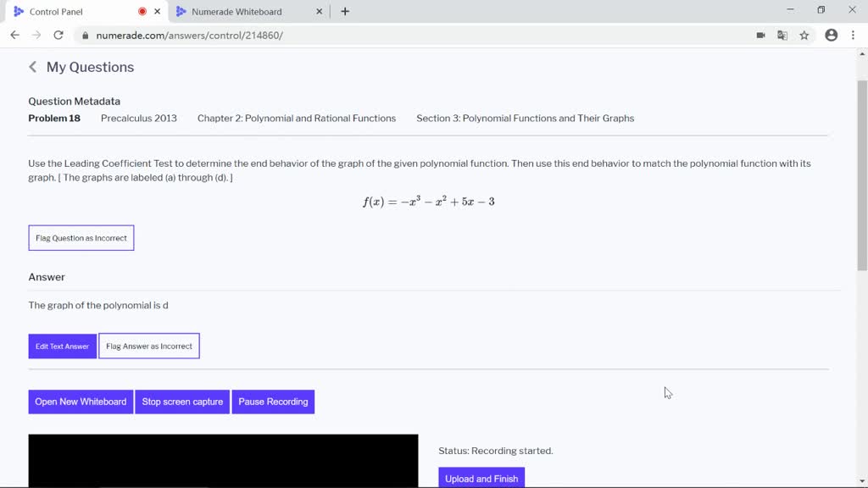Flag Question as Incorrect
The width and height of the screenshot is (868, 488).
(x=81, y=237)
